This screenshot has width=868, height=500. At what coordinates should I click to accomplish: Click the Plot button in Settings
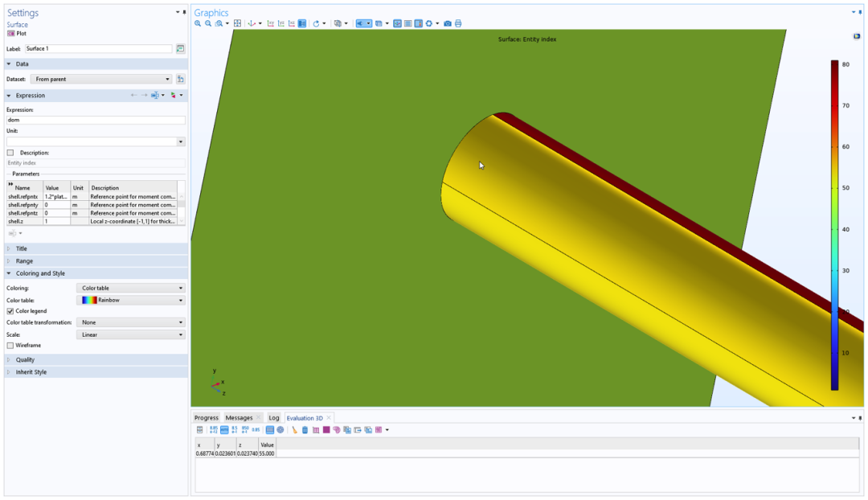pos(17,33)
